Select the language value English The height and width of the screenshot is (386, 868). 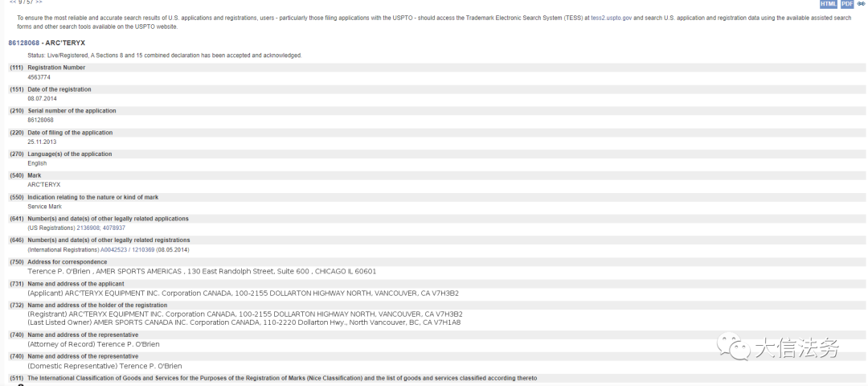[x=37, y=163]
